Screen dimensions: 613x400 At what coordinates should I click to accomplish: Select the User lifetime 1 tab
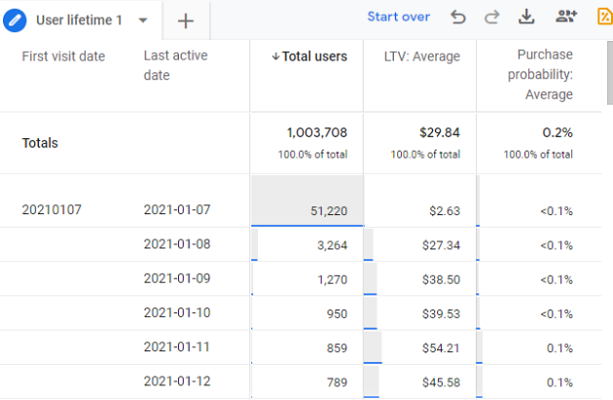click(x=82, y=20)
